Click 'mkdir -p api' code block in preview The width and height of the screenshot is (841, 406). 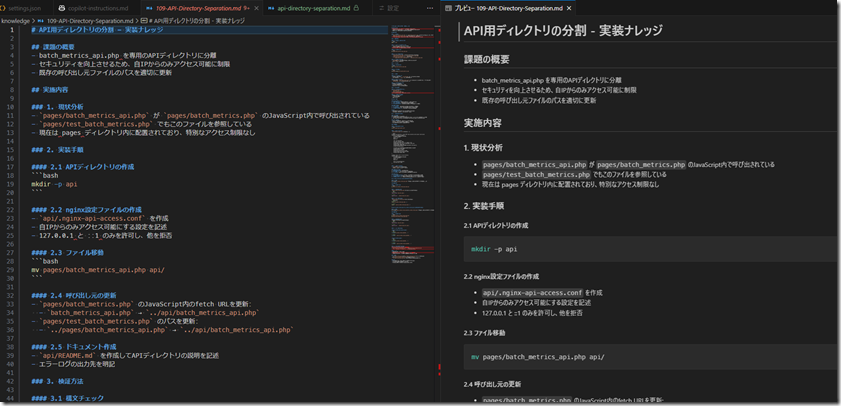tap(652, 249)
